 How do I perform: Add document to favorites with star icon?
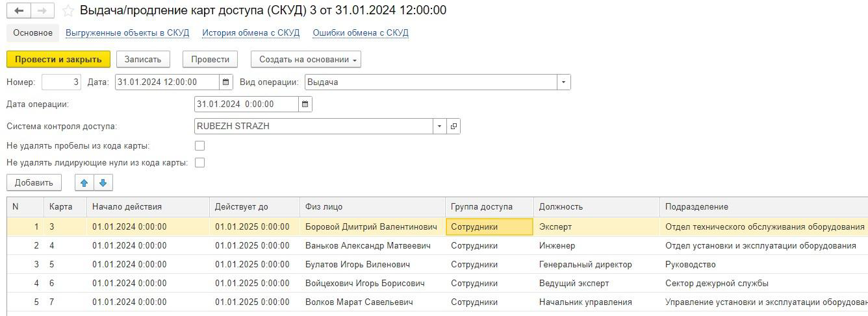click(x=68, y=11)
